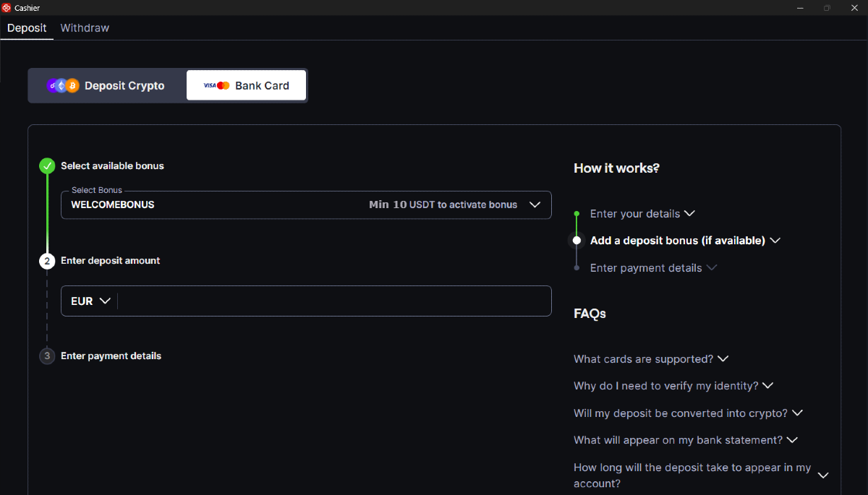
Task: Expand What cards are supported FAQ
Action: point(651,359)
